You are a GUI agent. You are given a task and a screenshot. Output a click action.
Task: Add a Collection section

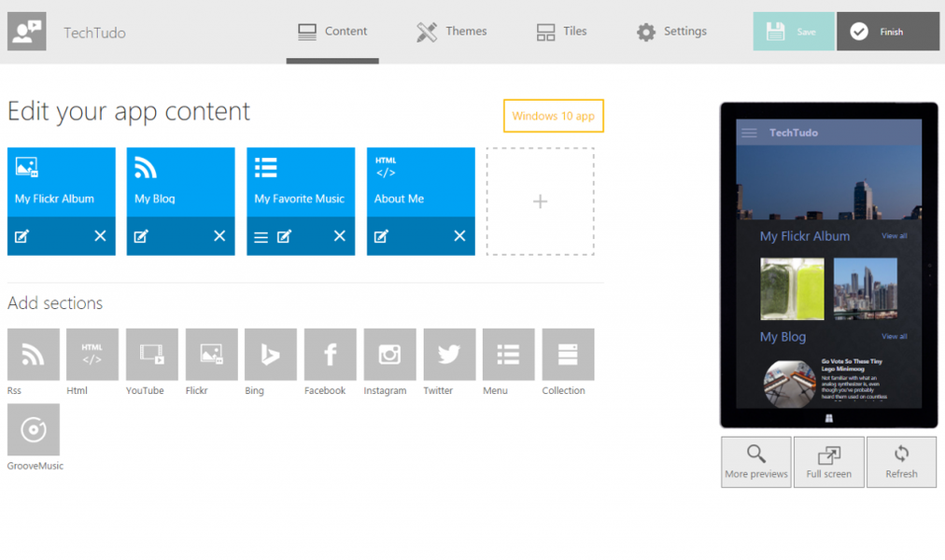(x=568, y=354)
